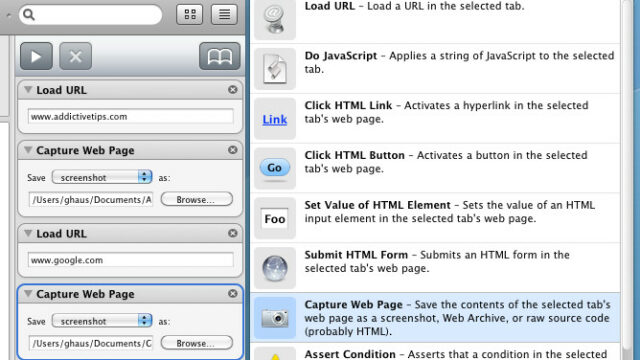Select the Click HTML Link description text
Image resolution: width=640 pixels, height=360 pixels.
click(x=447, y=112)
